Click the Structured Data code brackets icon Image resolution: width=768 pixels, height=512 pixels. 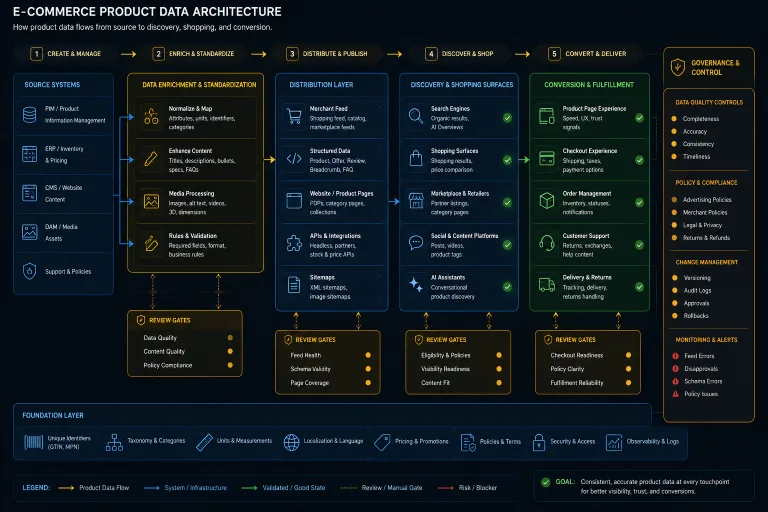coord(294,159)
